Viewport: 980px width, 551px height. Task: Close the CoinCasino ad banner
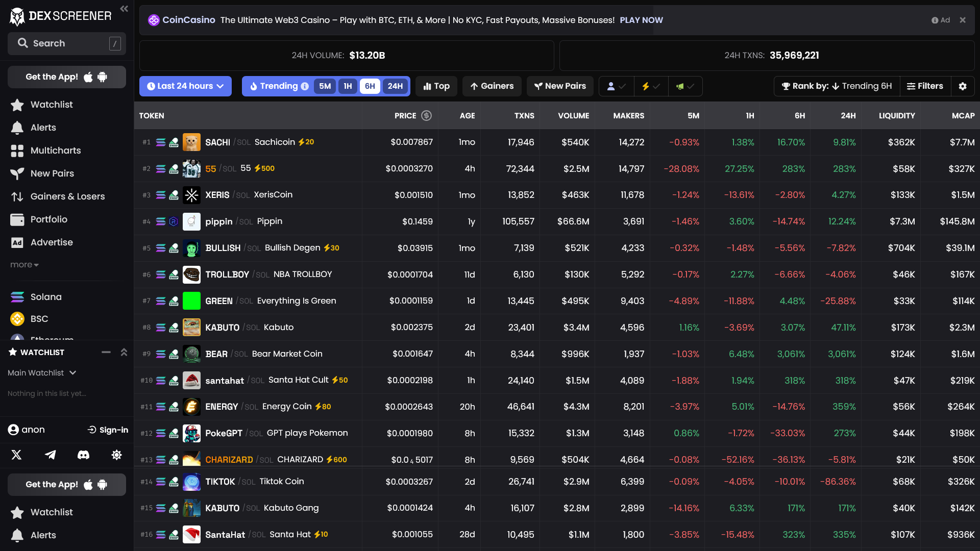(x=963, y=20)
